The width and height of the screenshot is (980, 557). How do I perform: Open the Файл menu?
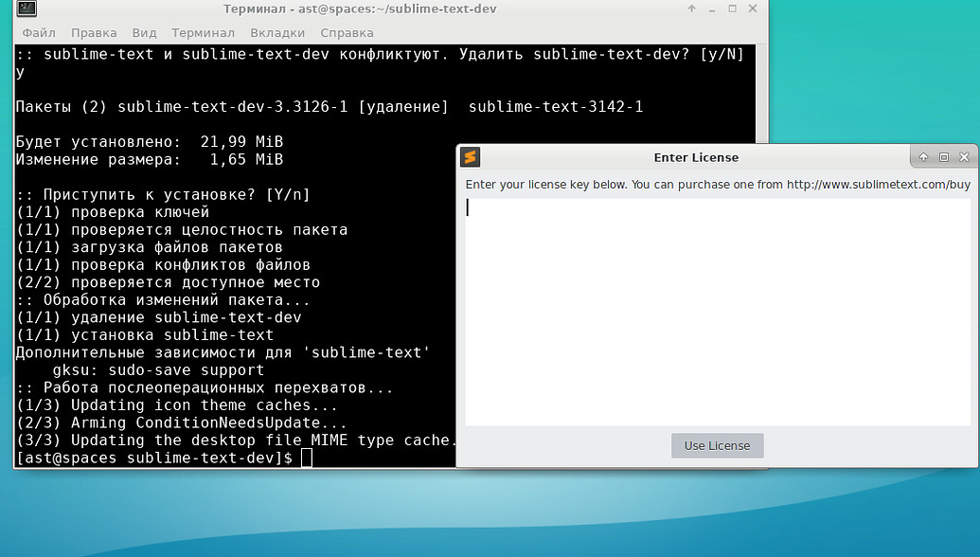38,32
